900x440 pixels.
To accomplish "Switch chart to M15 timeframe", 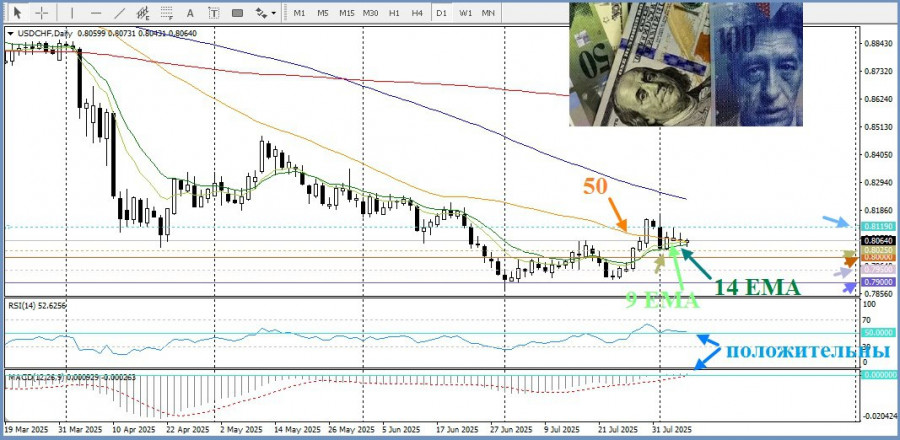I will pyautogui.click(x=347, y=13).
